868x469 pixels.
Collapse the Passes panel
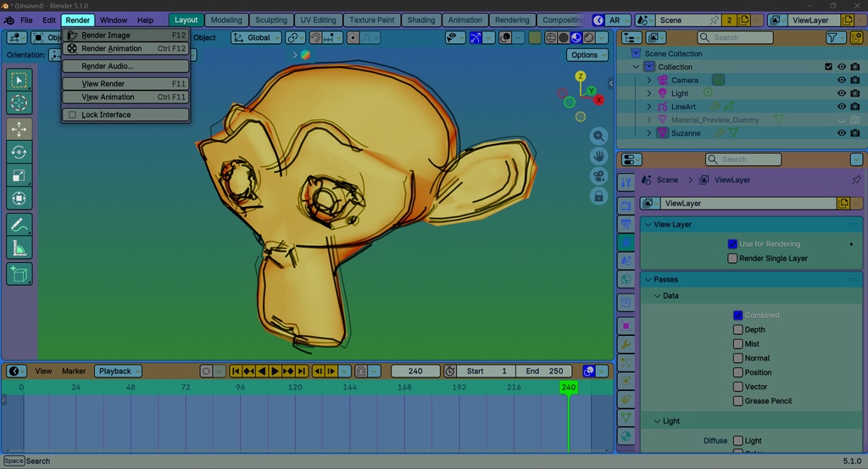click(648, 280)
